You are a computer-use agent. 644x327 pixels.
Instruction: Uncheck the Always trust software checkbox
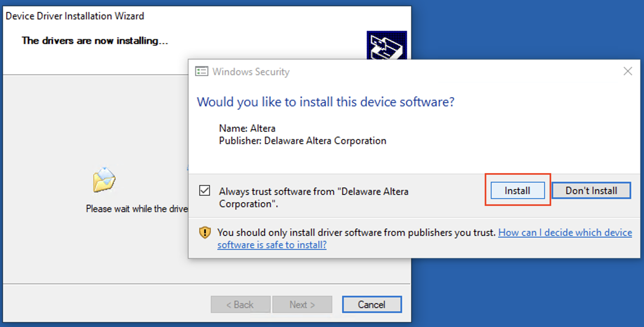[x=205, y=191]
